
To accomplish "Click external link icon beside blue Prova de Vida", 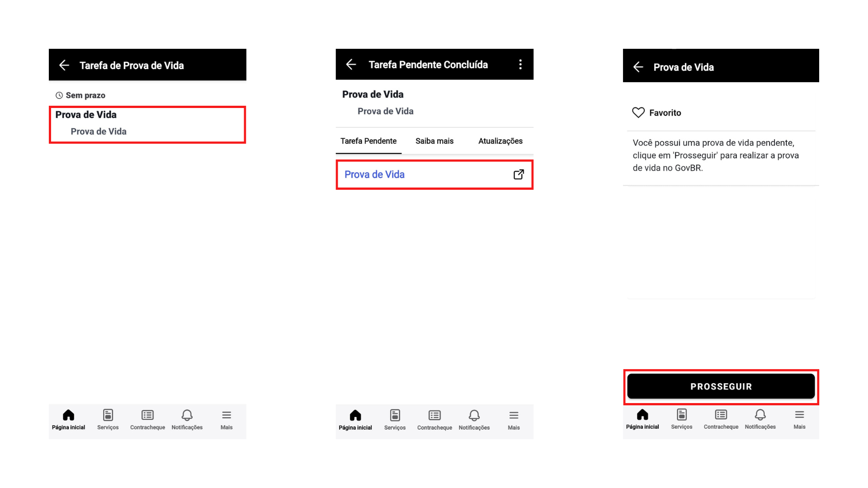I will pyautogui.click(x=519, y=174).
